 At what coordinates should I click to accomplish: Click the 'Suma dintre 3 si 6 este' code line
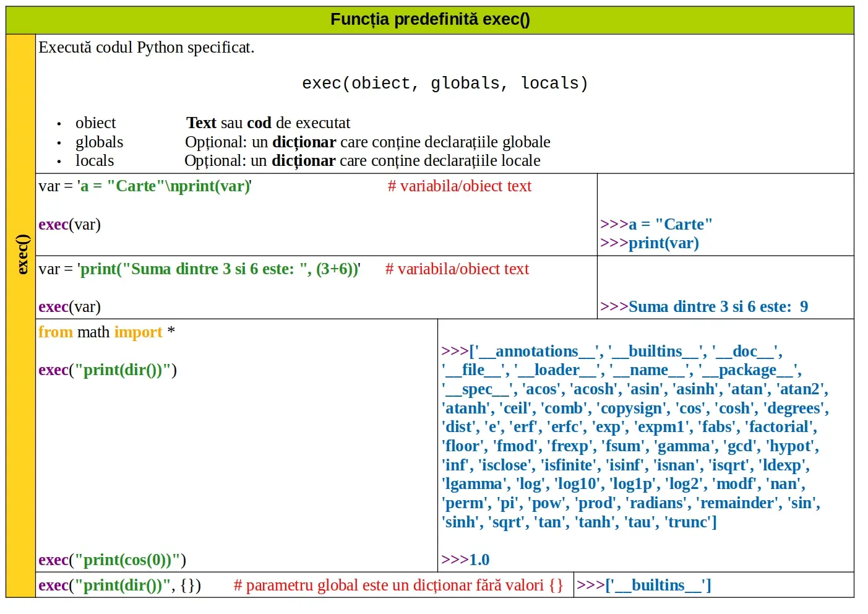(x=199, y=269)
